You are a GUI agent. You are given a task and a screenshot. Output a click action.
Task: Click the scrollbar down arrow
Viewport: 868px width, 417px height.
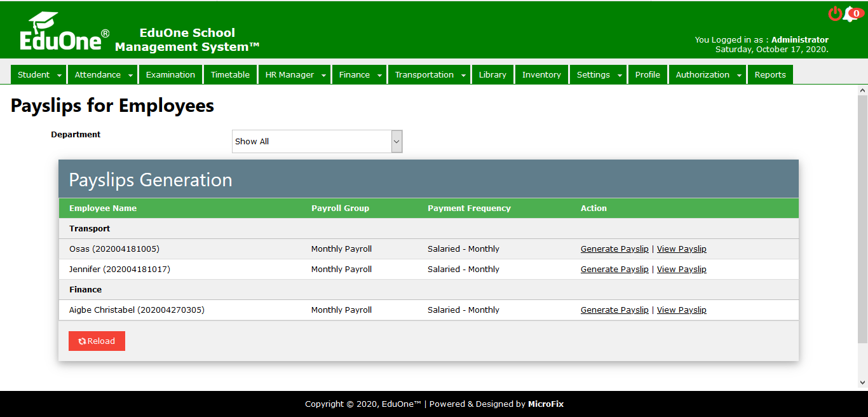862,382
